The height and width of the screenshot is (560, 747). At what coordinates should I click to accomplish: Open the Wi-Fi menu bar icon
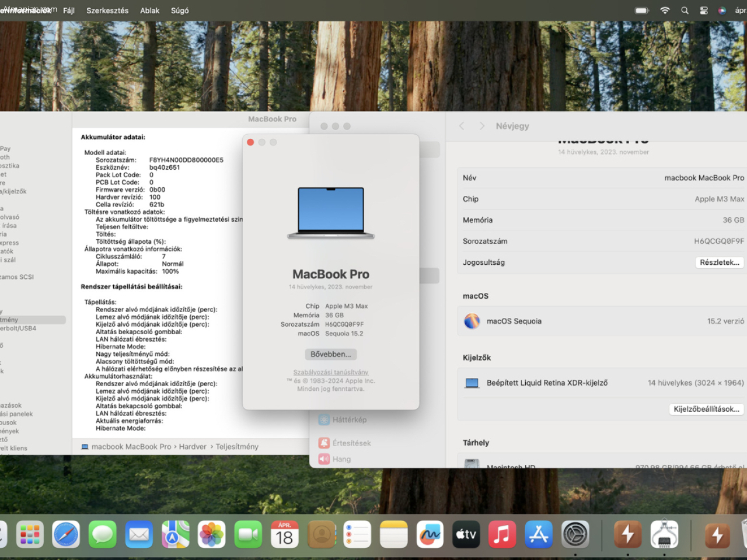click(665, 10)
